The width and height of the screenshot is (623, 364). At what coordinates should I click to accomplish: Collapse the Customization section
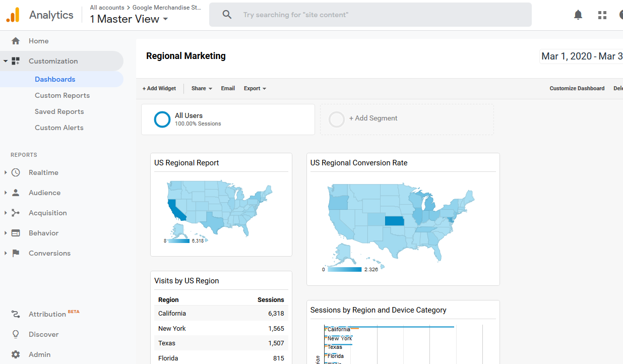(x=6, y=61)
